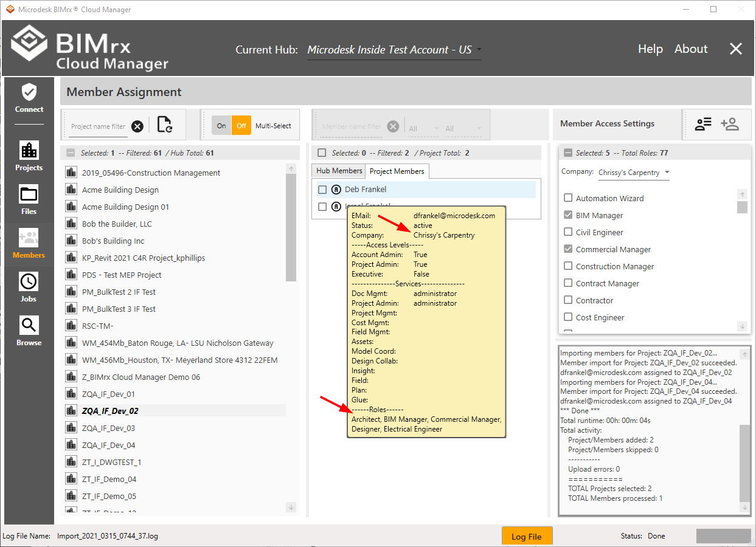Select project KP_Revit 2021 C4R Project_kphillips
Screen dimensions: 756x547
click(x=144, y=258)
